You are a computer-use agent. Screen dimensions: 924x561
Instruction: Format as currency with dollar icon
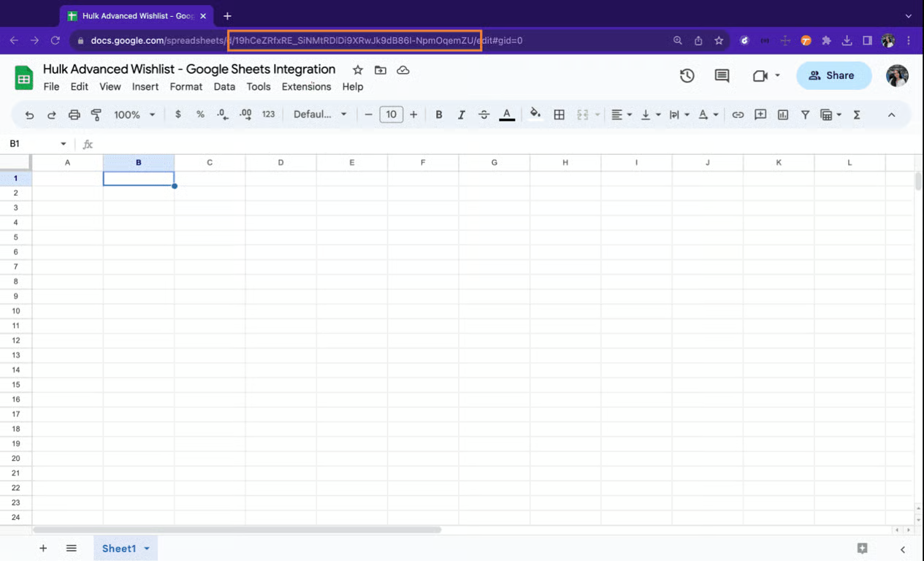coord(178,115)
